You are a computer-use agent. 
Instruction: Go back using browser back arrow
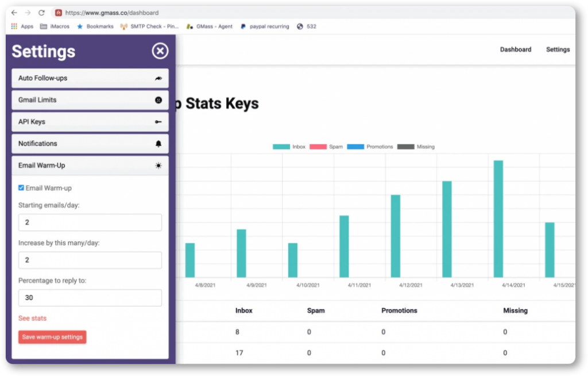(14, 13)
